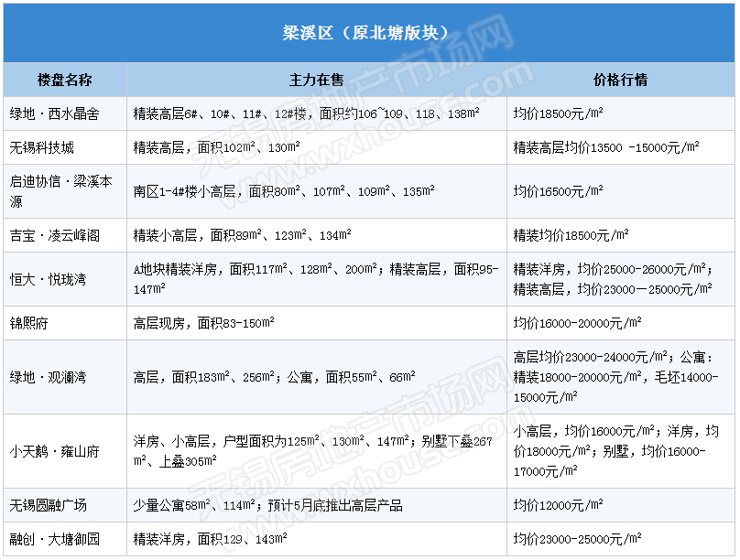Click the 均价18500元/㎡ price for 绿地·西水晶舍

pyautogui.click(x=559, y=113)
